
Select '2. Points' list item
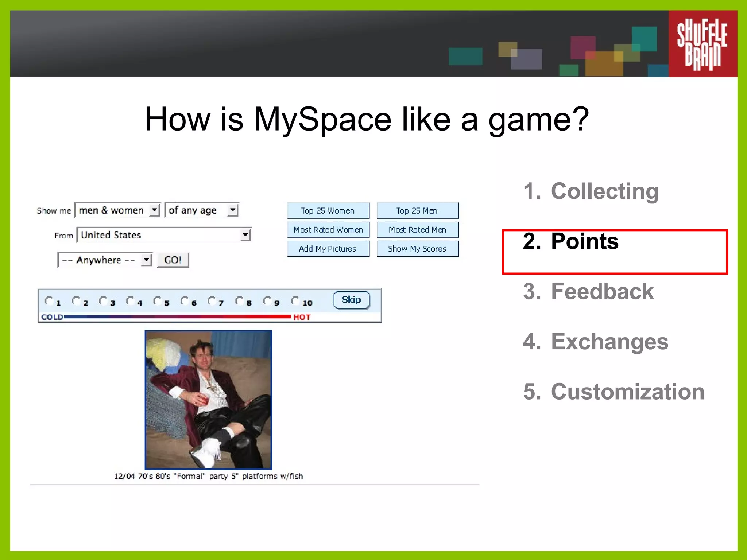(571, 241)
